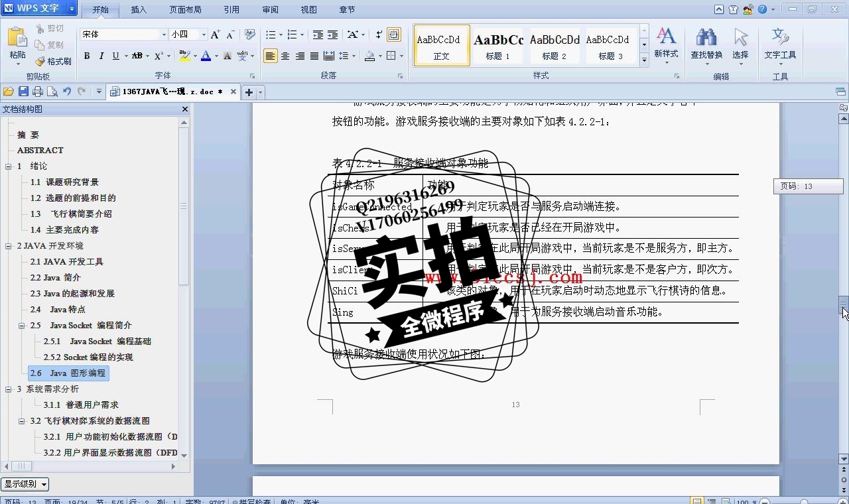Apply the 标题 1 style
The height and width of the screenshot is (504, 849).
[x=498, y=46]
